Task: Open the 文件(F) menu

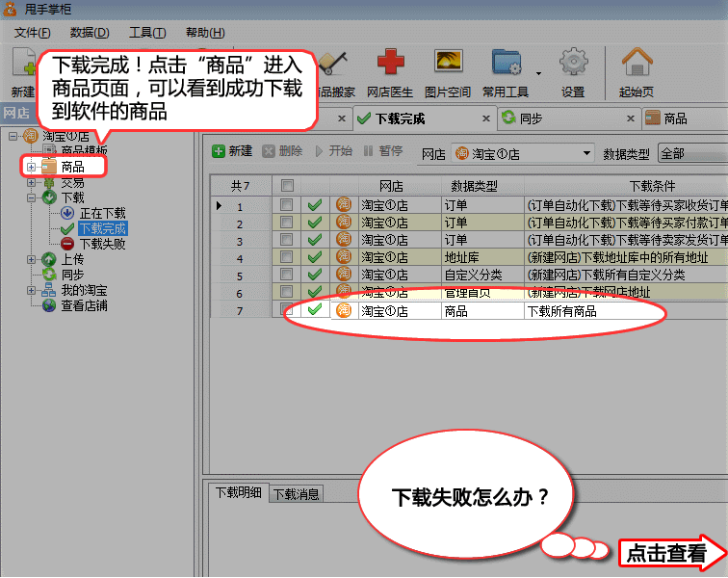Action: [32, 33]
